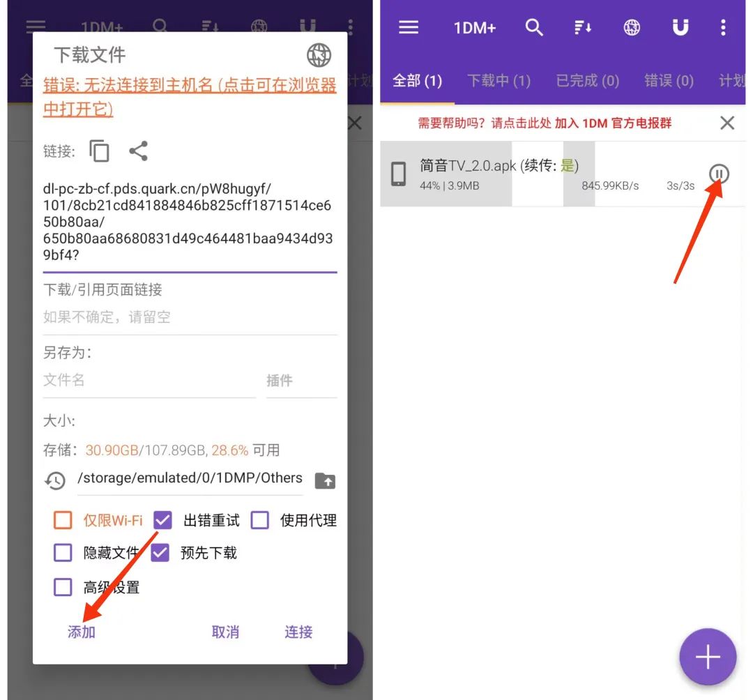
Task: Click the 添加 button to add download
Action: [81, 632]
